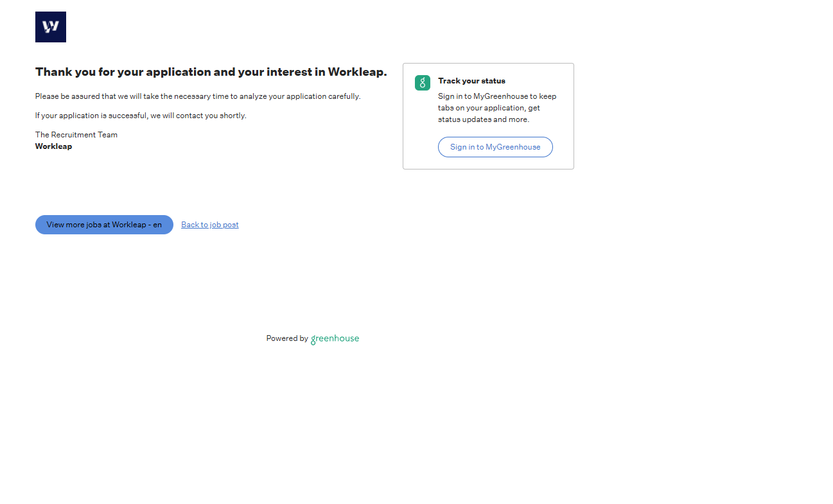Click the Workleap logo in the header
833x504 pixels.
51,27
